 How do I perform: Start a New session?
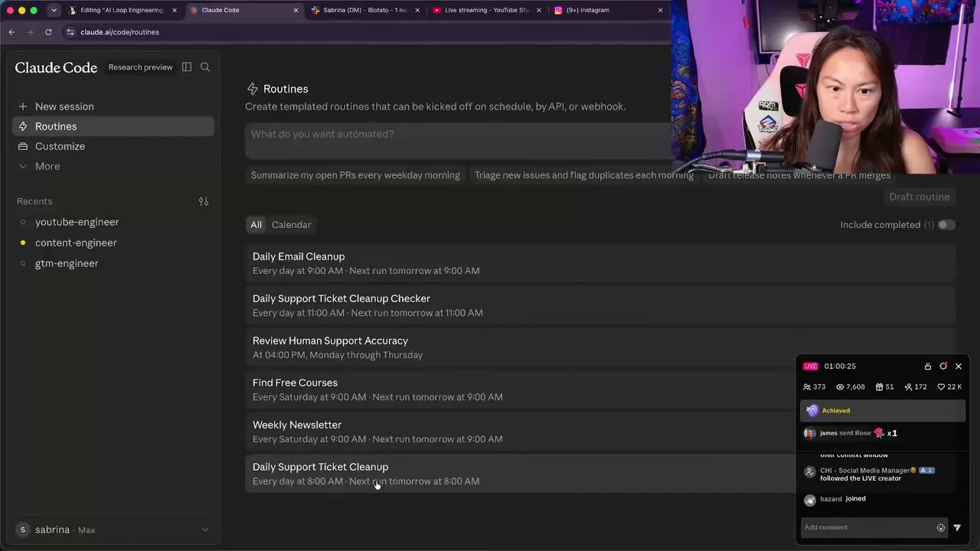(113, 106)
